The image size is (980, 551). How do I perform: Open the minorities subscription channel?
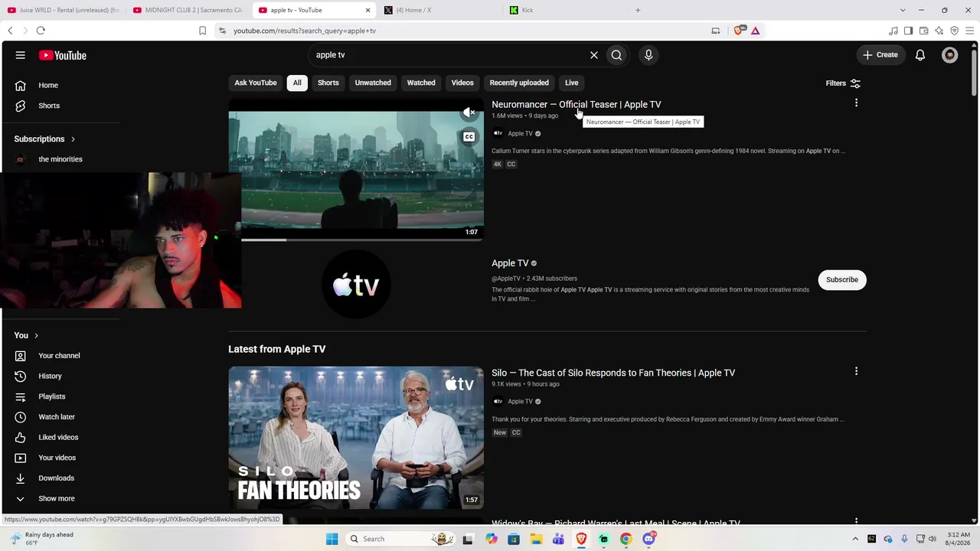coord(60,159)
